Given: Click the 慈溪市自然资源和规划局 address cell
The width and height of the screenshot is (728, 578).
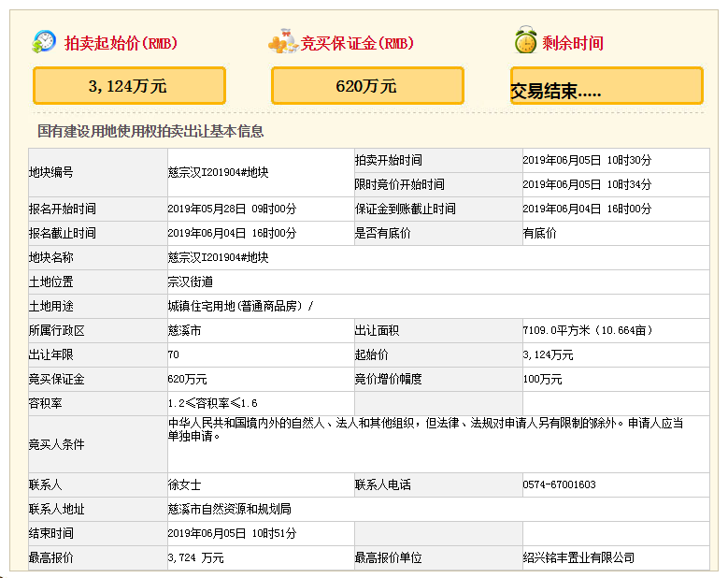Looking at the screenshot, I should point(229,509).
